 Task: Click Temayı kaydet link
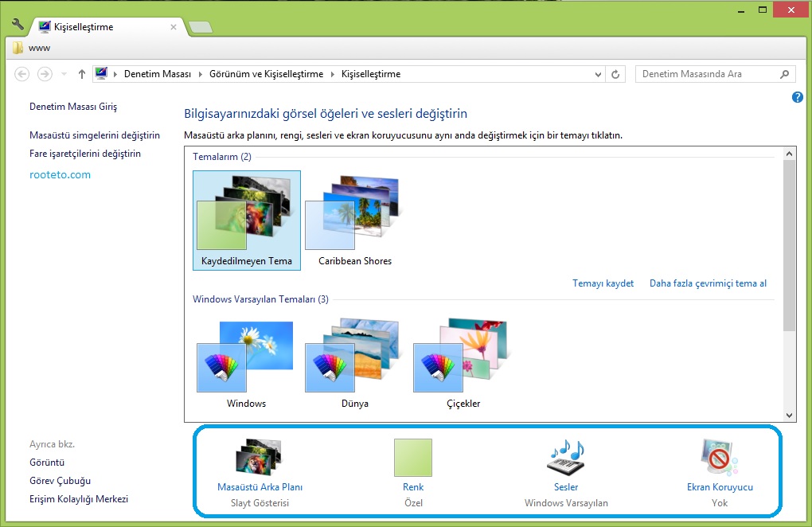603,283
